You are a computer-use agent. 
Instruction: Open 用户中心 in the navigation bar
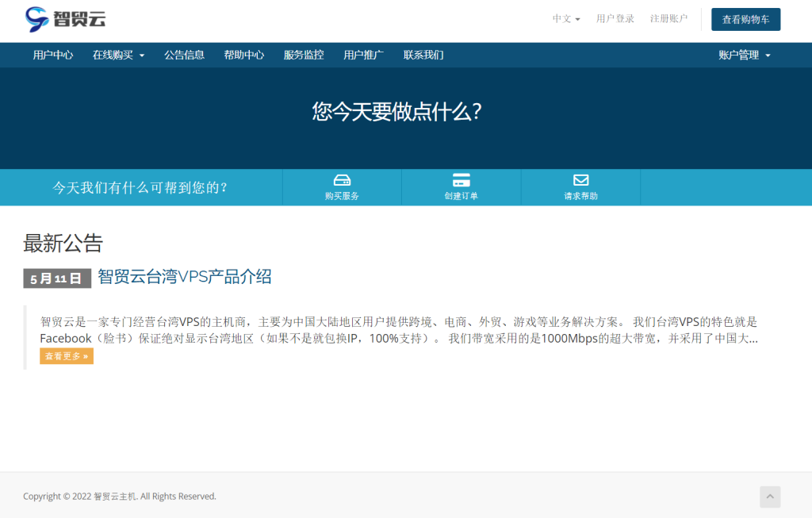pyautogui.click(x=53, y=55)
